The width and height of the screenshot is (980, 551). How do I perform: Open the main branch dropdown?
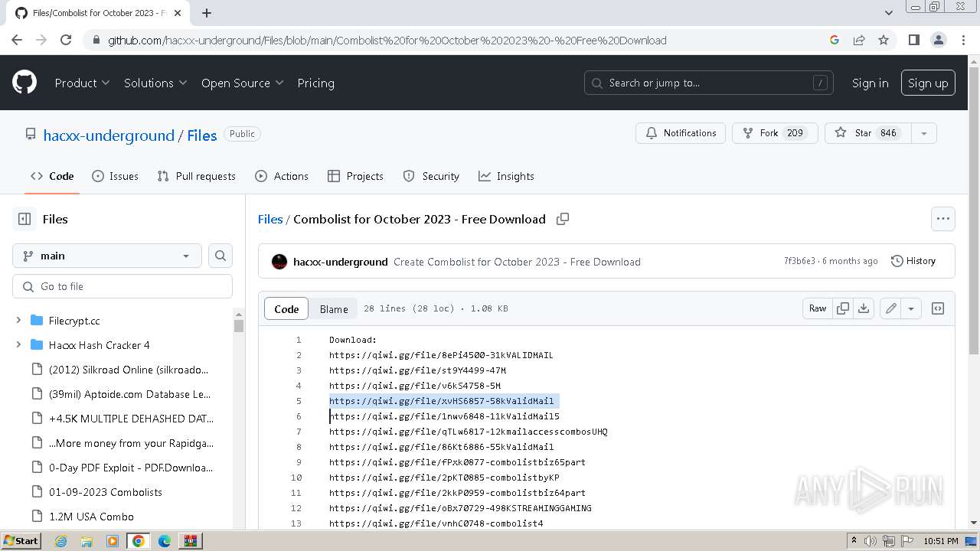[107, 256]
